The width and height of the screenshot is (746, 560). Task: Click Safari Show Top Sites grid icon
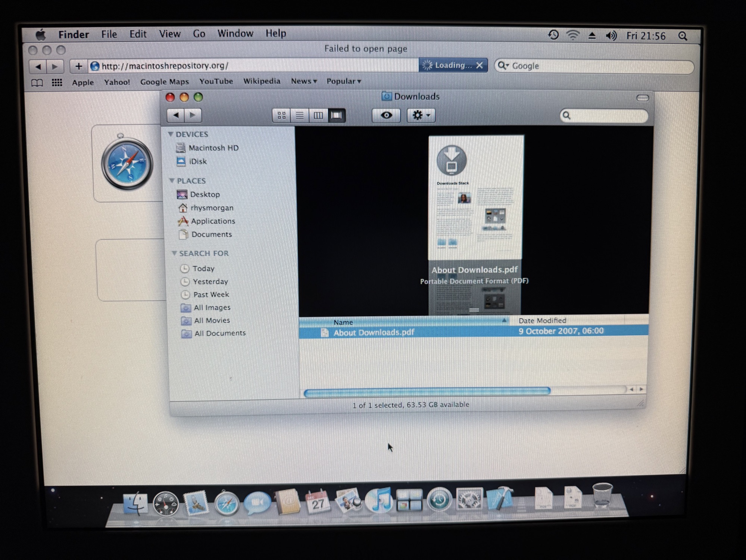[x=57, y=83]
